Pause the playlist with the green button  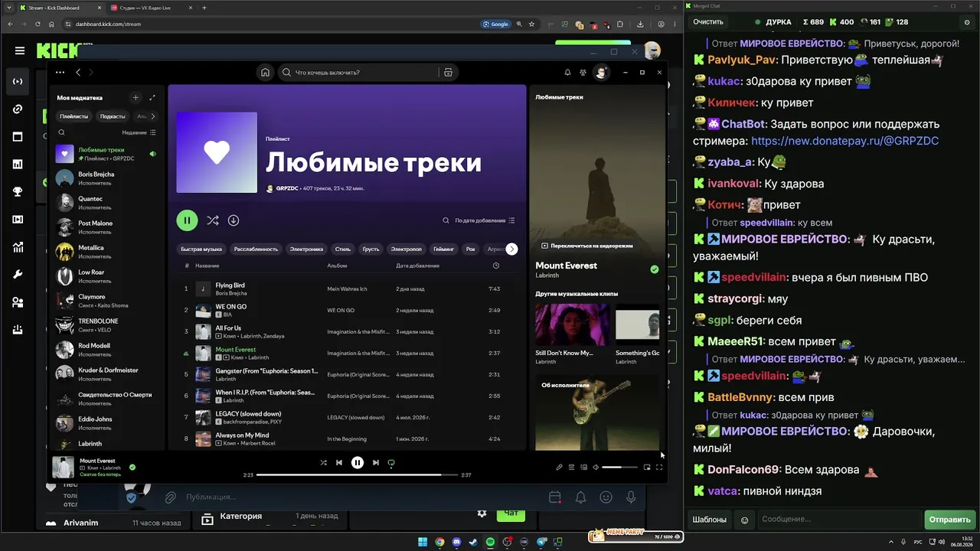point(187,220)
